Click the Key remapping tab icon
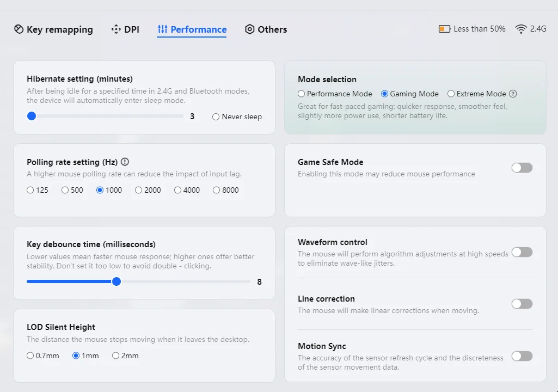Image resolution: width=558 pixels, height=392 pixels. pyautogui.click(x=19, y=29)
